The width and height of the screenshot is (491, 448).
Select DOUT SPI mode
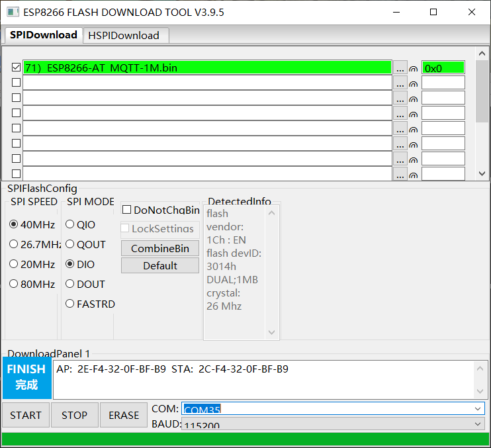(85, 284)
